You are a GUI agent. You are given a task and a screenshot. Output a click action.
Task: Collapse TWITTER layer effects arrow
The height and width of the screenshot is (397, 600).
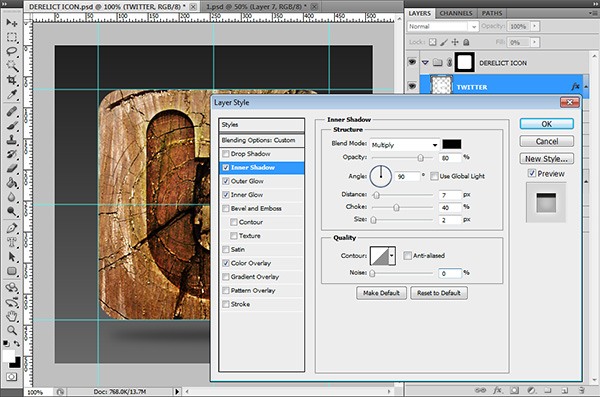pos(586,87)
